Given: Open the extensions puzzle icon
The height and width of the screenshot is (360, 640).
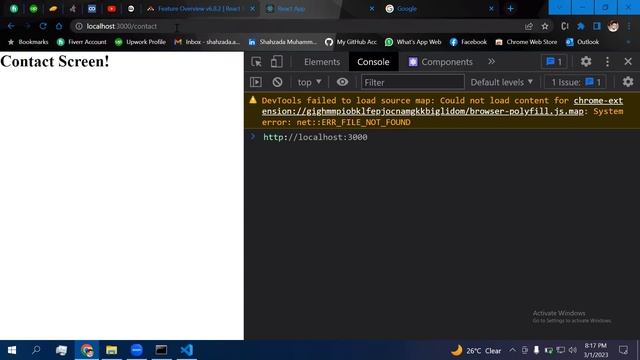Looking at the screenshot, I should (580, 26).
